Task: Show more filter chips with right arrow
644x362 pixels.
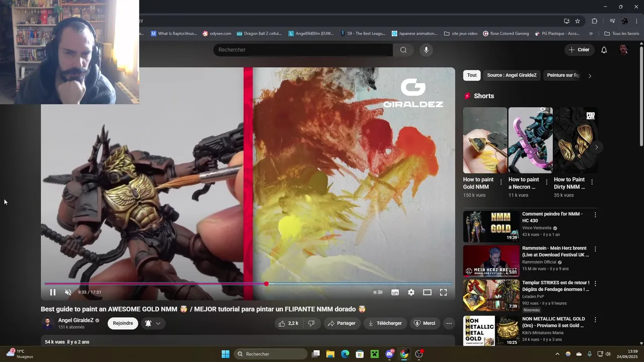Action: coord(590,76)
